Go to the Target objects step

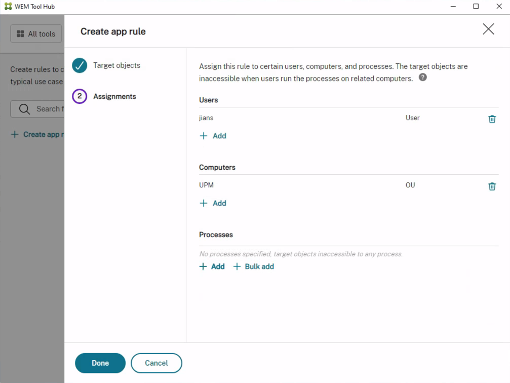(x=106, y=65)
